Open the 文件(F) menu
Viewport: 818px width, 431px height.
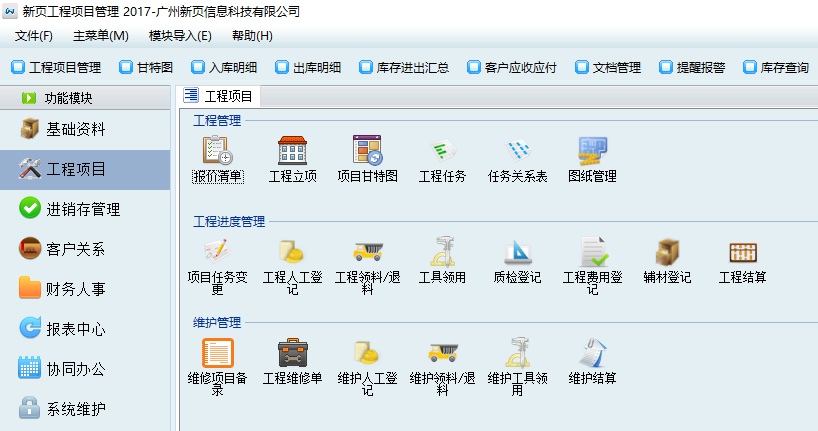coord(34,36)
